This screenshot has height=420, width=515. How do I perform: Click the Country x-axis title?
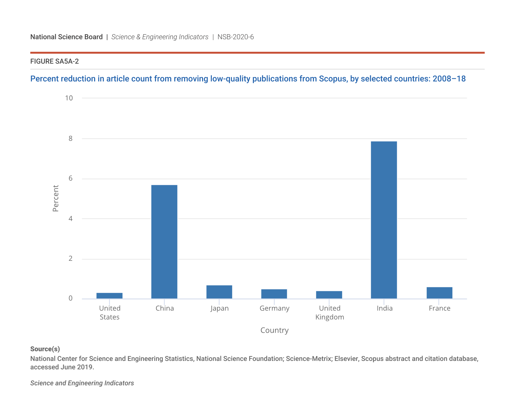pos(274,330)
